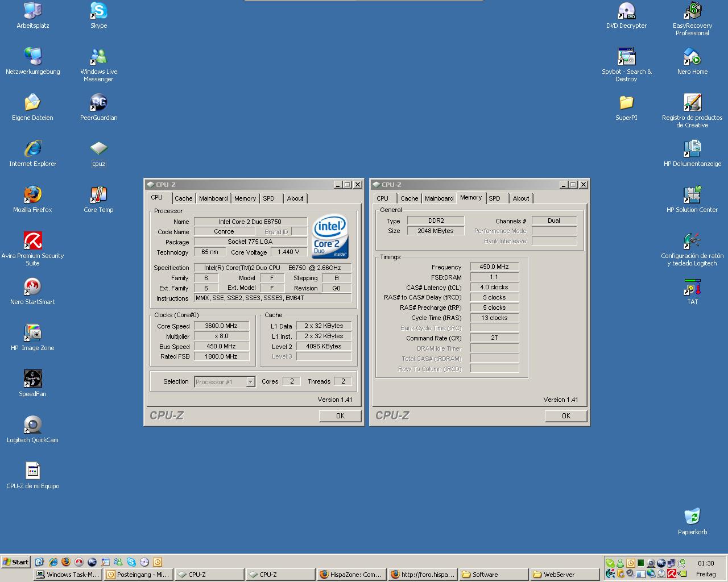728x582 pixels.
Task: Click the Mozilla Firefox desktop shortcut
Action: 33,199
